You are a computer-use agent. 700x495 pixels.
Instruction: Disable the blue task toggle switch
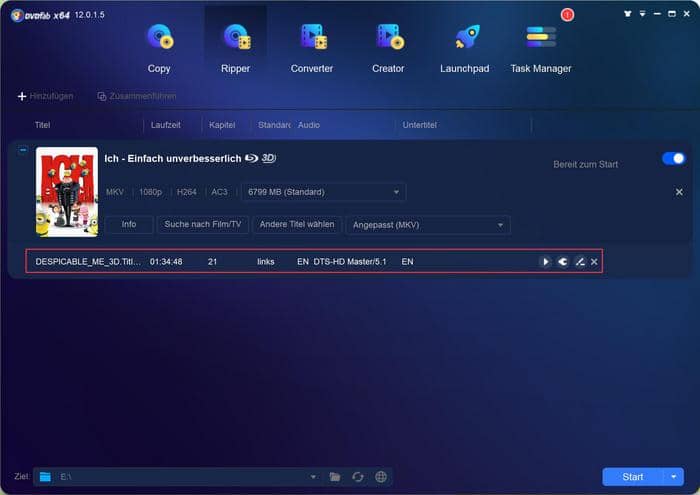[x=673, y=159]
